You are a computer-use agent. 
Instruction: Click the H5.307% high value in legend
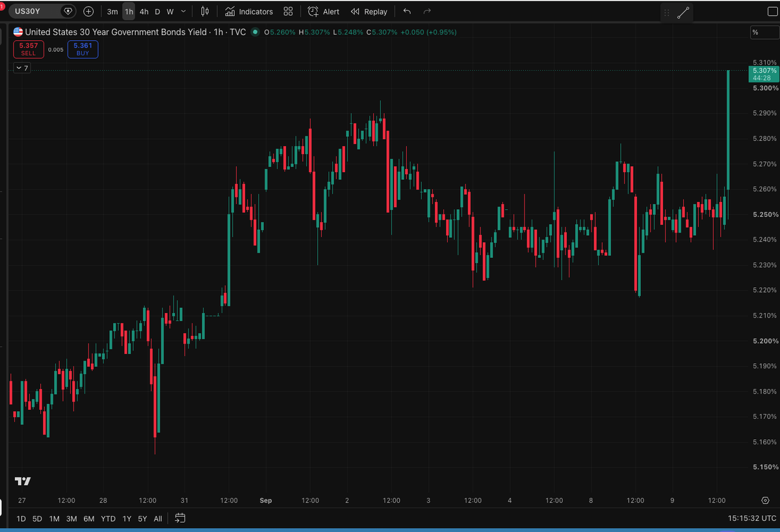pos(315,32)
